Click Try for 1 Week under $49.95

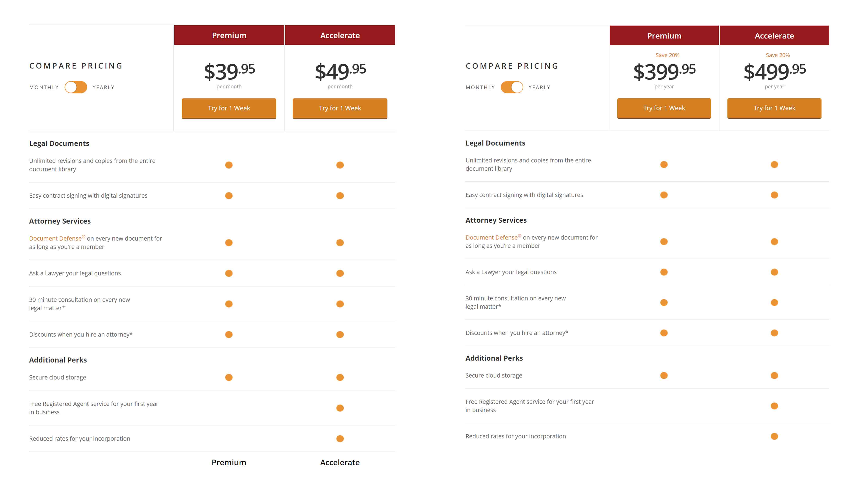340,108
